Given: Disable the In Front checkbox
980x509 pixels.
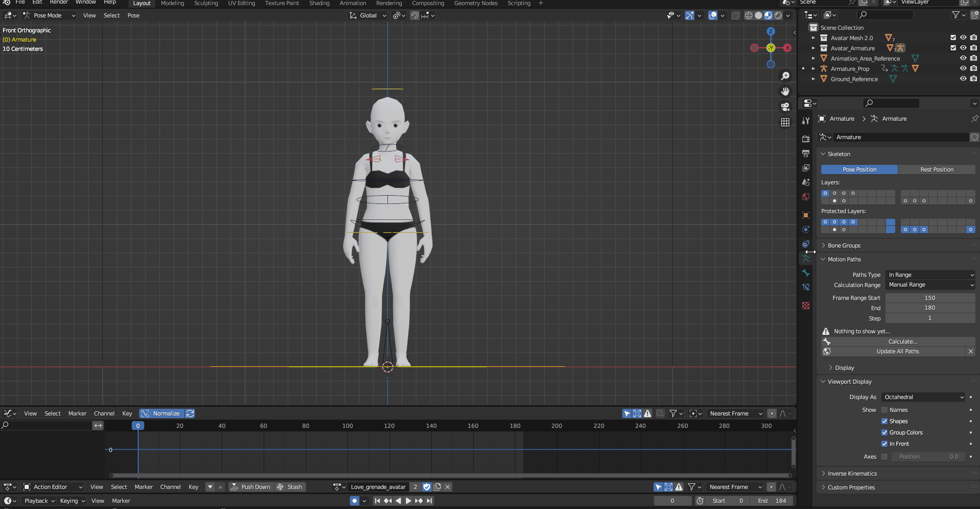Looking at the screenshot, I should point(884,444).
